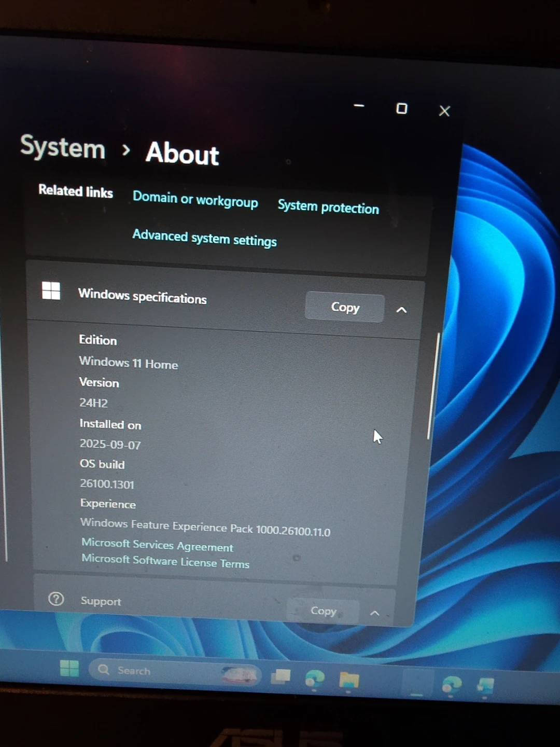Open Microsoft Edge next to Task View

[315, 679]
